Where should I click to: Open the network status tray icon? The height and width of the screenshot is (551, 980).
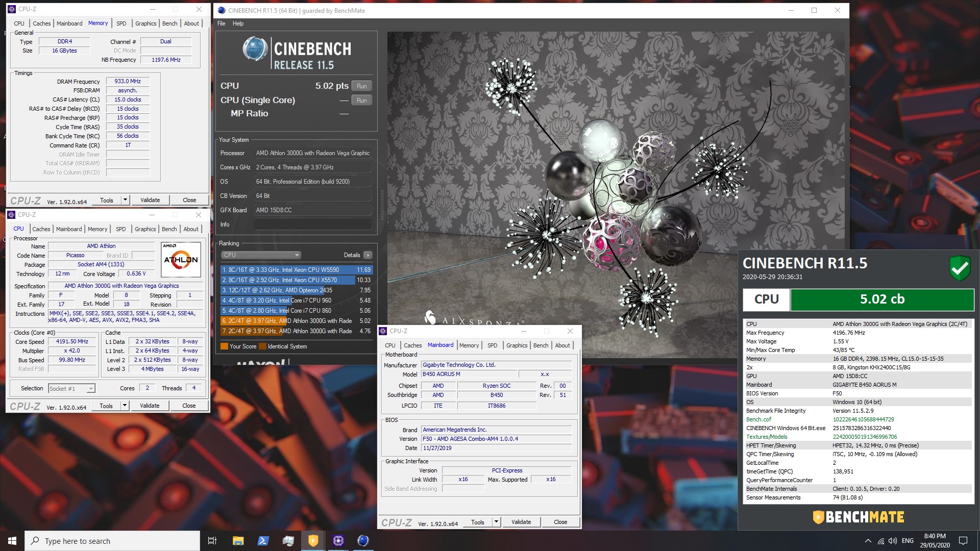pos(880,541)
